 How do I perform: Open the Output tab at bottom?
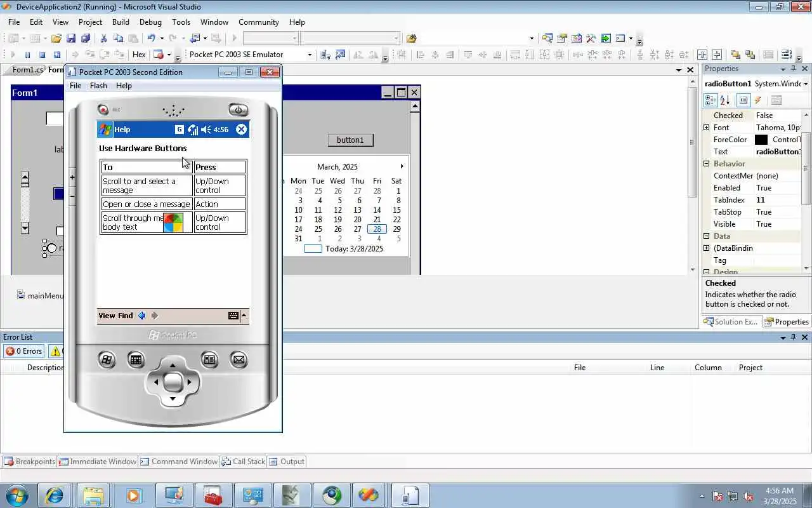pos(287,462)
